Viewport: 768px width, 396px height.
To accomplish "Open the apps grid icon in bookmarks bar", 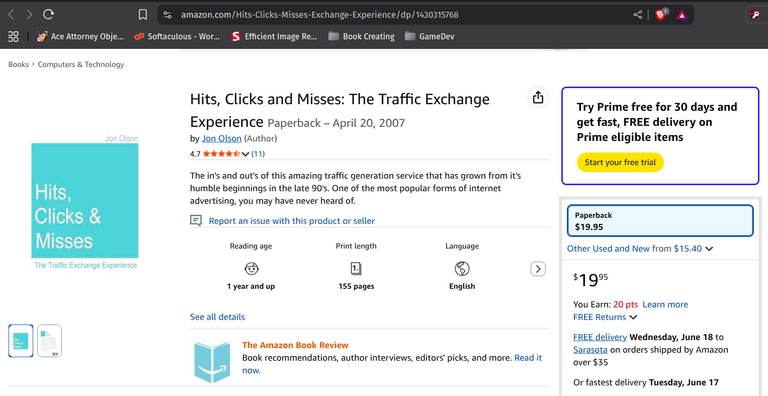I will pyautogui.click(x=13, y=36).
